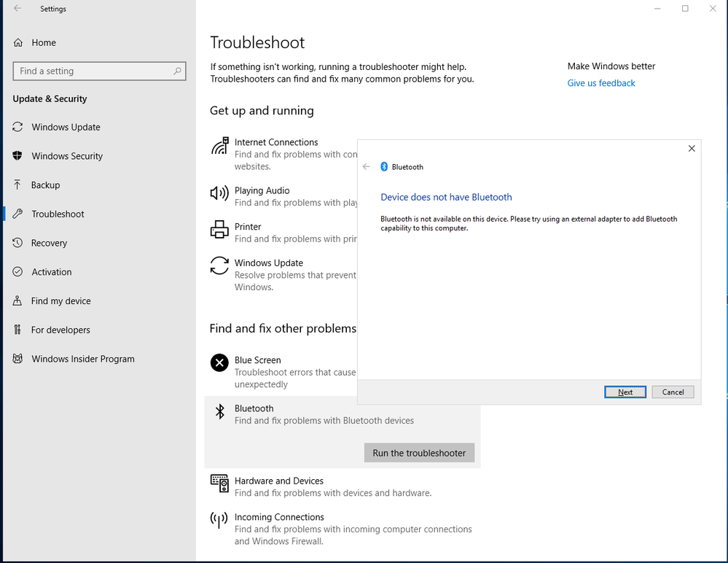Open the Recovery settings page
This screenshot has height=563, width=728.
(49, 243)
